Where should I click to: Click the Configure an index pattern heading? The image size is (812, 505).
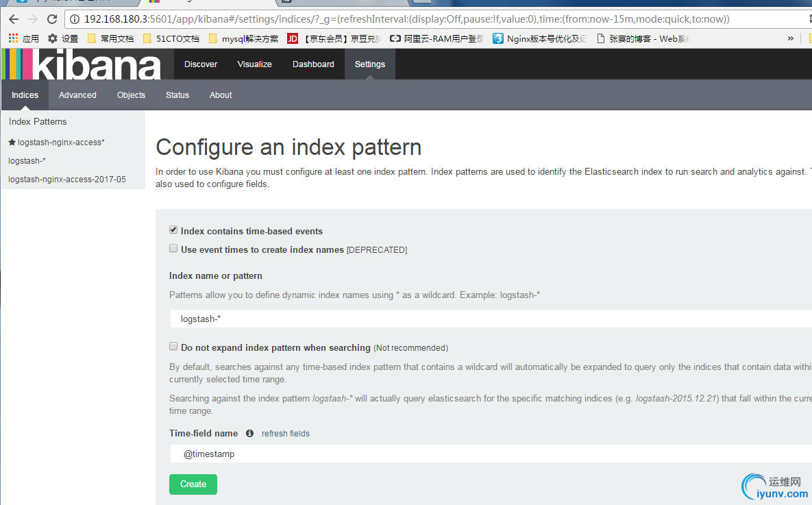288,147
